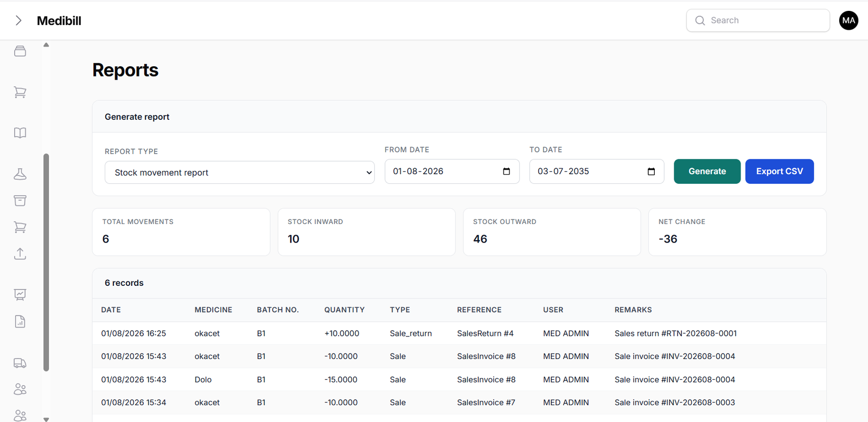Screen dimensions: 868x422
Task: Click the USER column header
Action: [x=553, y=310]
